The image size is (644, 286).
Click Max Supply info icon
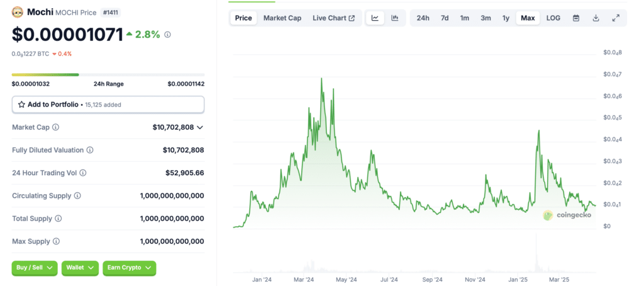[x=57, y=241]
